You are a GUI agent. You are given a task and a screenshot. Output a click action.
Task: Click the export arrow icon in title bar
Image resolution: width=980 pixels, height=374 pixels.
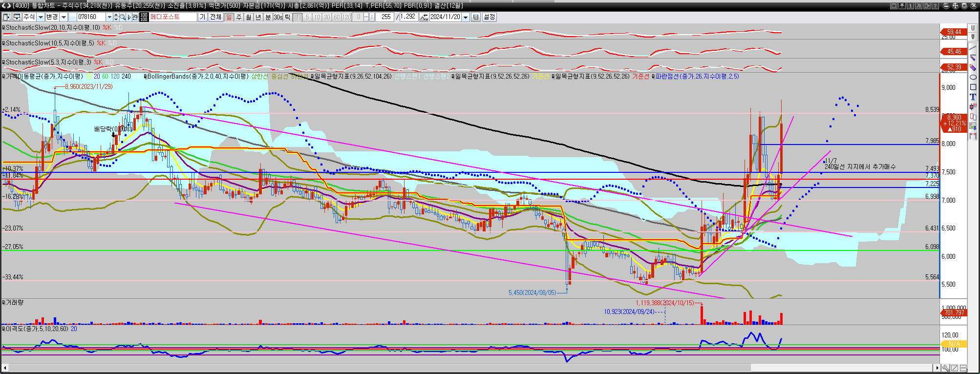pos(927,6)
